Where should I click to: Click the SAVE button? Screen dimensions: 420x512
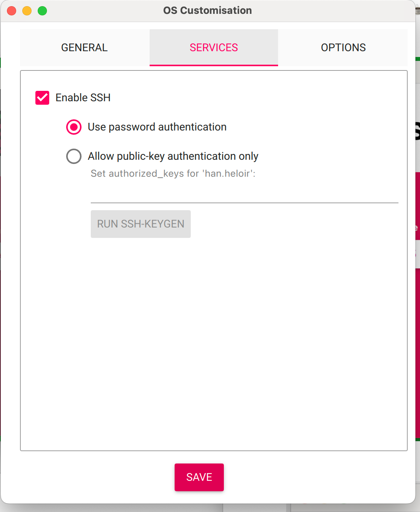(x=199, y=477)
